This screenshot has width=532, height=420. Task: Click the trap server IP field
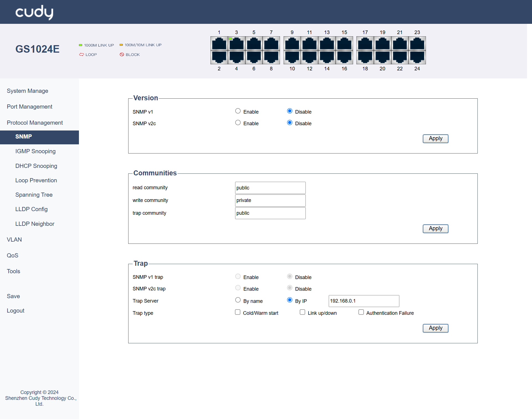coord(364,301)
